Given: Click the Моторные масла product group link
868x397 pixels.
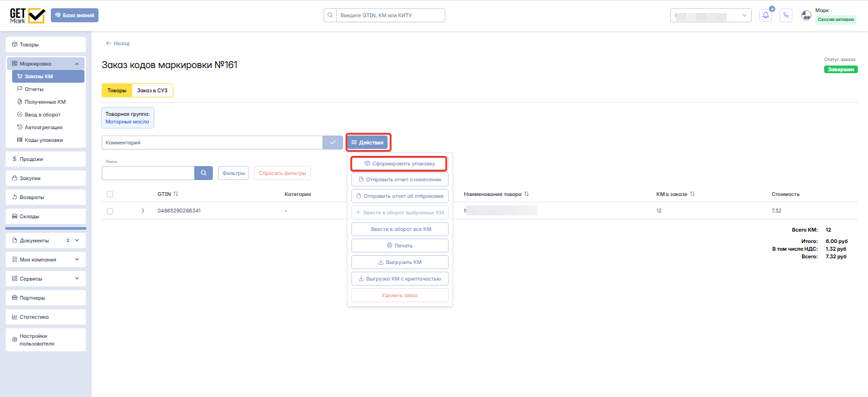Looking at the screenshot, I should [127, 121].
